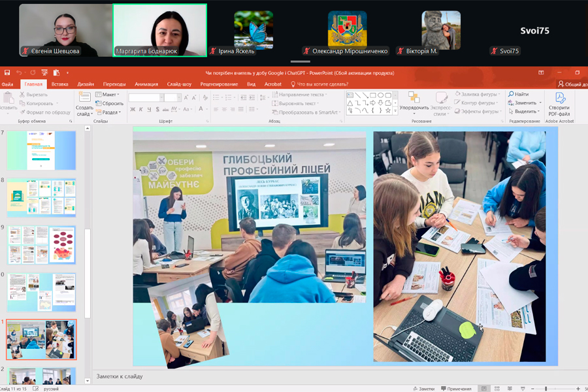The width and height of the screenshot is (588, 392).
Task: Click the zoom slider in status bar
Action: point(546,389)
